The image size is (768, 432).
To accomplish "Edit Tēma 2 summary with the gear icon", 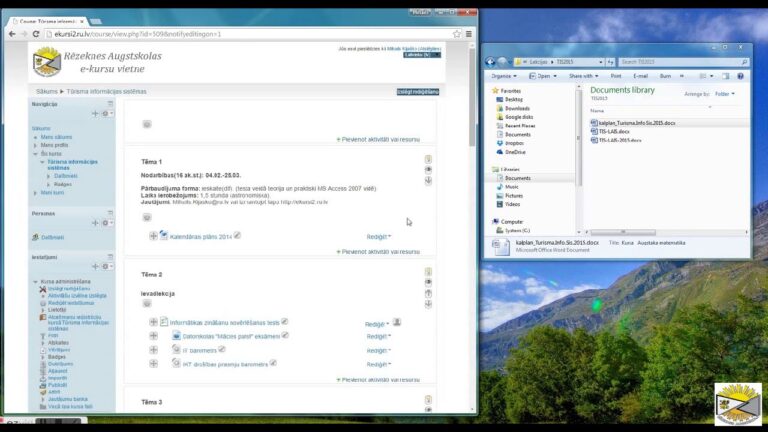I will point(146,304).
